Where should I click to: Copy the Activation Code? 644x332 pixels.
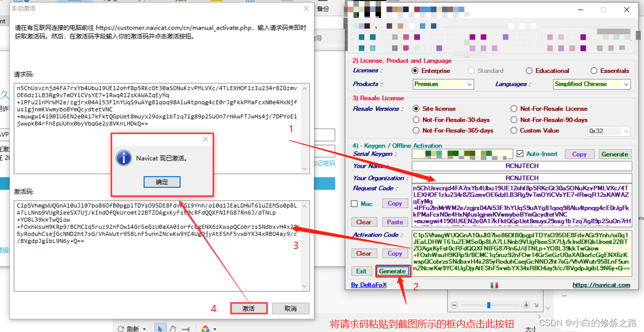(395, 253)
